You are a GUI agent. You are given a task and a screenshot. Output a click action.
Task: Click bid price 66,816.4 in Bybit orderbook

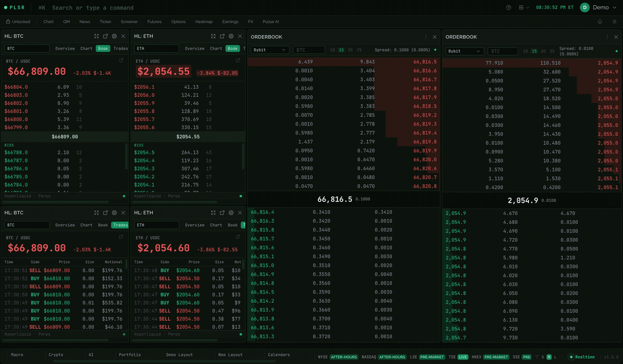click(262, 212)
